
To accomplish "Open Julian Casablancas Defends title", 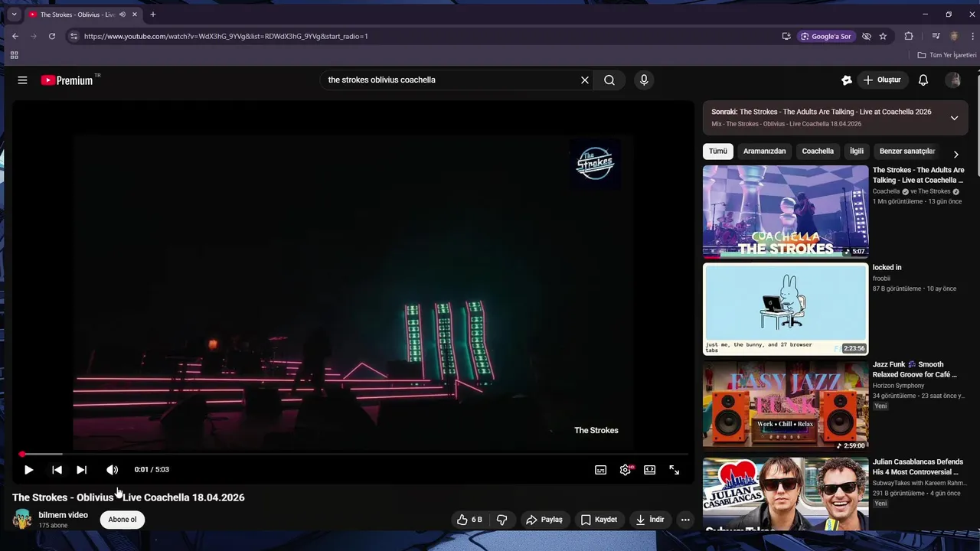I will [918, 467].
